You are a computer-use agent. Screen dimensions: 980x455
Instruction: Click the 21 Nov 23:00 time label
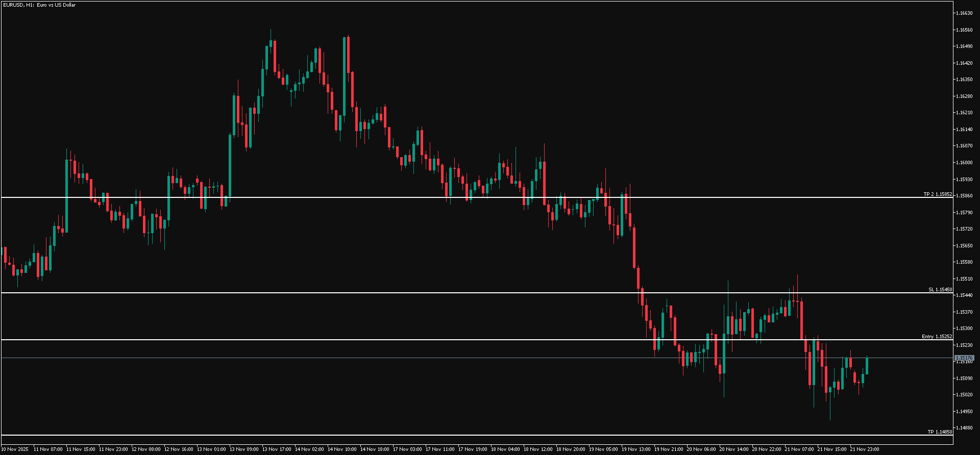pos(864,449)
